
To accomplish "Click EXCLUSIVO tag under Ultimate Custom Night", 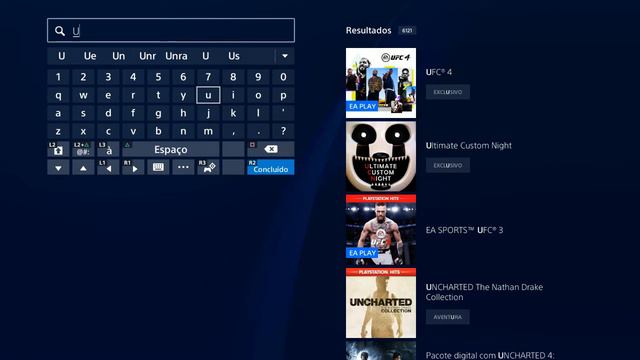I will click(x=448, y=166).
